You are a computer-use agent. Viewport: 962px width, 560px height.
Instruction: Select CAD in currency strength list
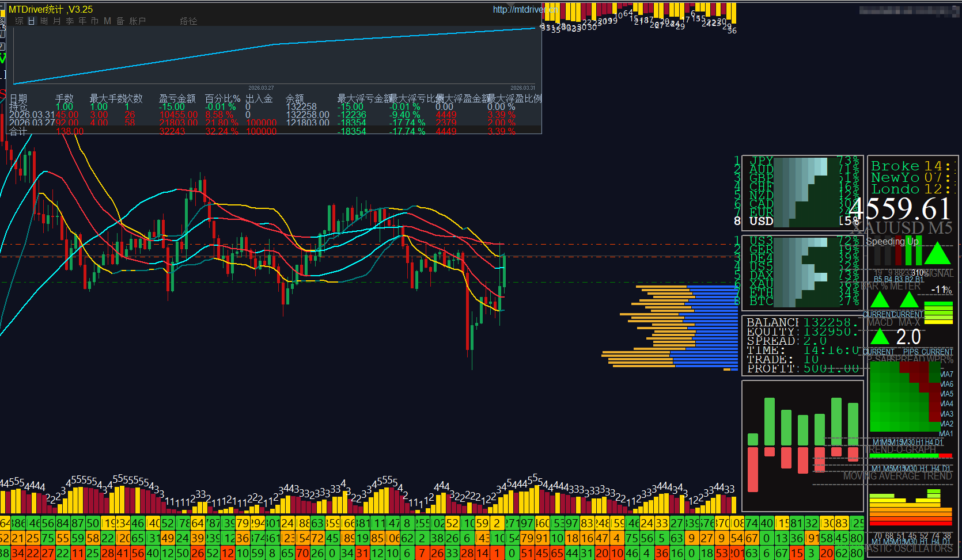761,204
